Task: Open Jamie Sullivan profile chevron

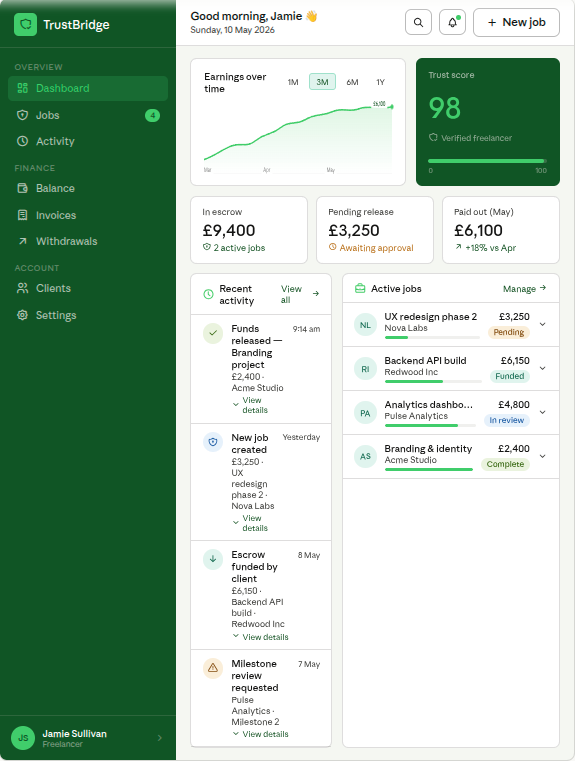Action: 160,738
